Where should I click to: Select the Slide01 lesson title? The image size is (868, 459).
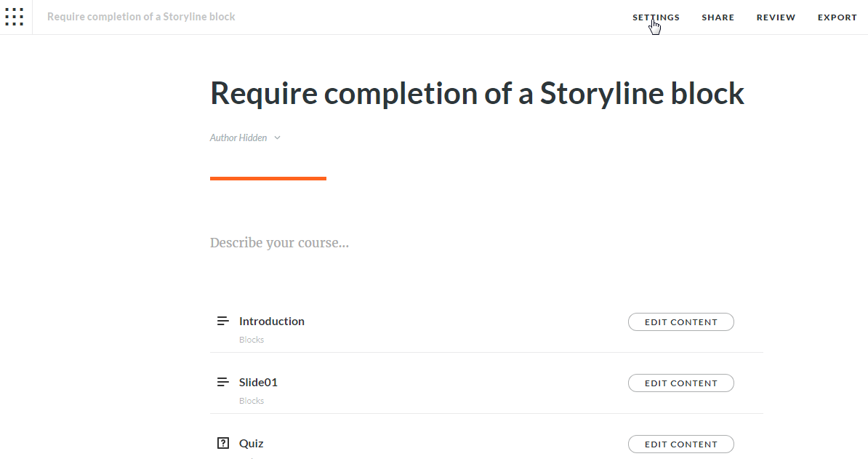(x=258, y=382)
